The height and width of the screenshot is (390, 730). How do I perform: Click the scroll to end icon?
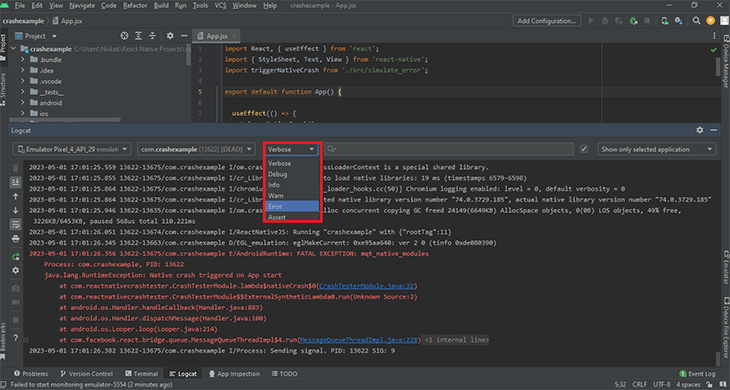pyautogui.click(x=16, y=182)
